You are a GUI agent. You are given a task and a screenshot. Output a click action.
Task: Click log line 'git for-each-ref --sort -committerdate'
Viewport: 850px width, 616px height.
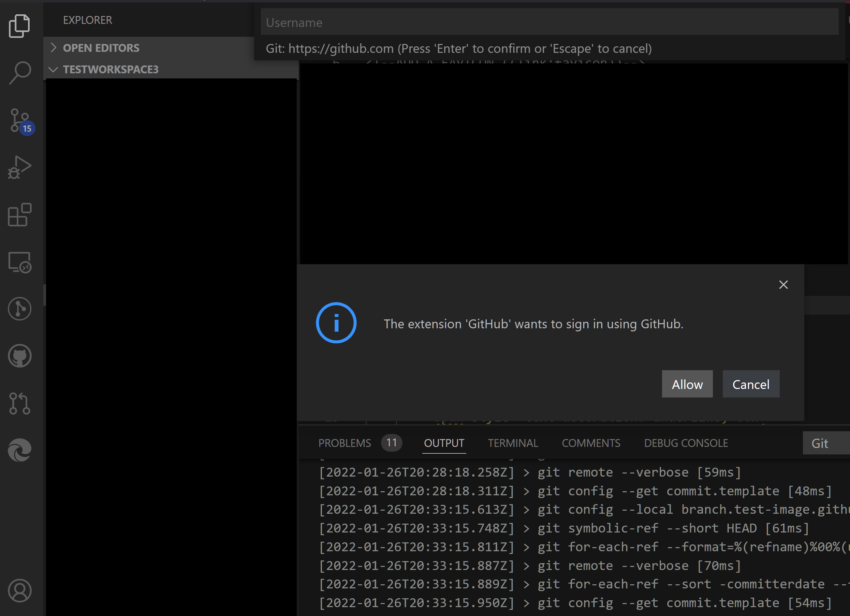584,584
